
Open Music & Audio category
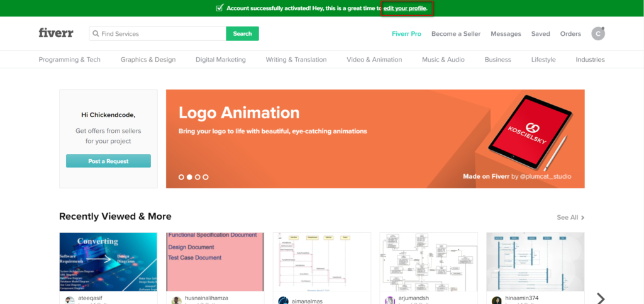tap(443, 60)
